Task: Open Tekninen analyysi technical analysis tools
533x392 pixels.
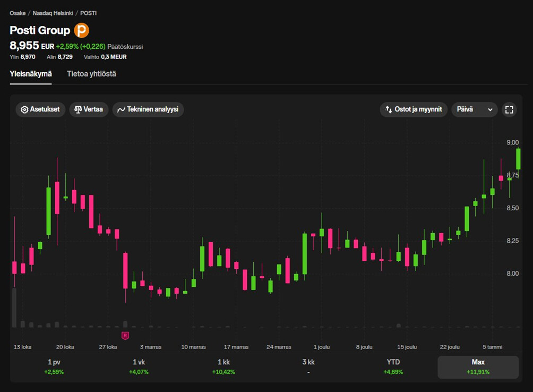Action: tap(148, 110)
